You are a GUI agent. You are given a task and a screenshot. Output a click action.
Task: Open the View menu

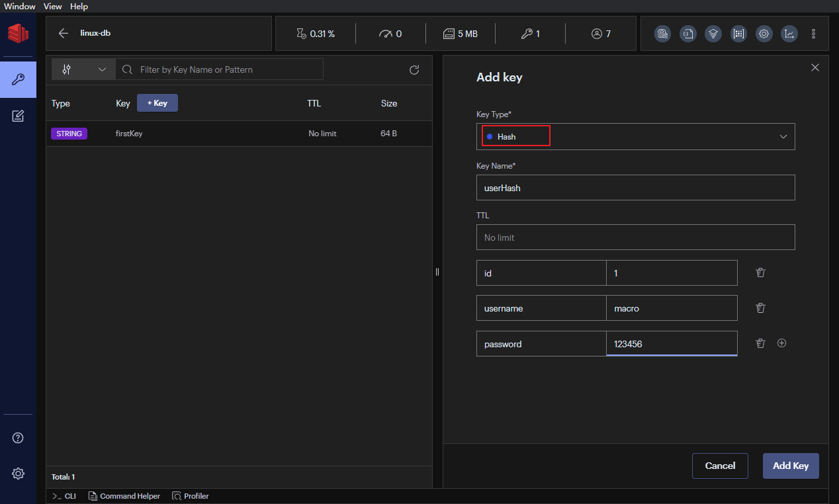click(x=53, y=6)
